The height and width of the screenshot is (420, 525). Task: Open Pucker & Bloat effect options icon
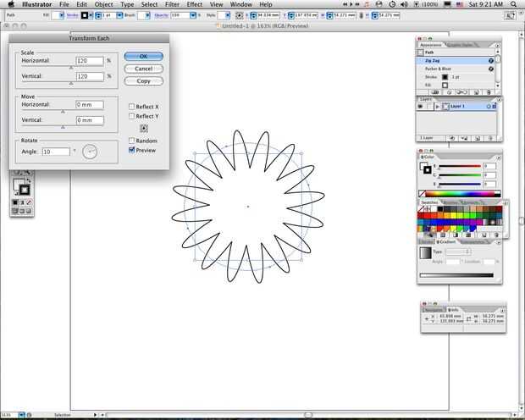pyautogui.click(x=491, y=69)
